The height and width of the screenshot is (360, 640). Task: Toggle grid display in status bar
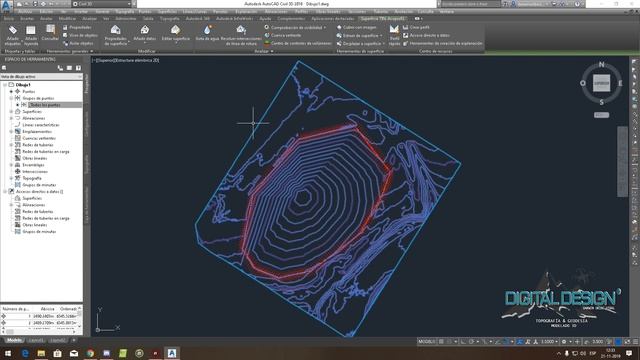[441, 342]
